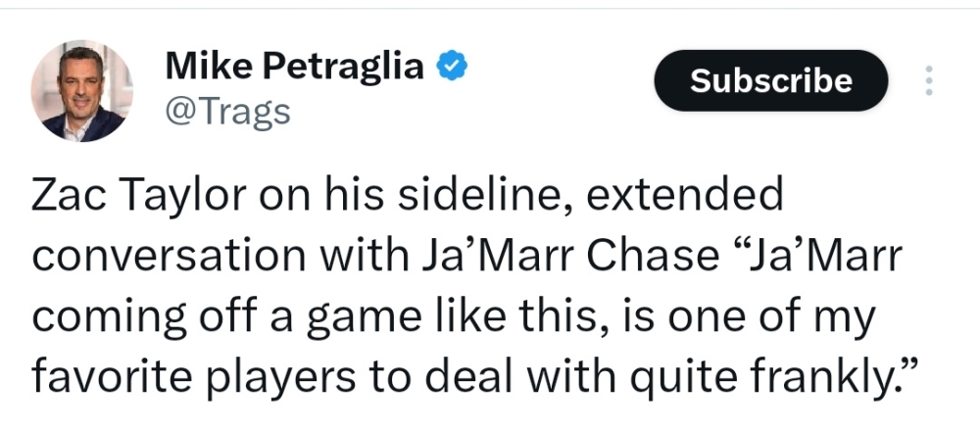Open Mike Petraglia's profile picture
The width and height of the screenshot is (980, 431).
(82, 91)
